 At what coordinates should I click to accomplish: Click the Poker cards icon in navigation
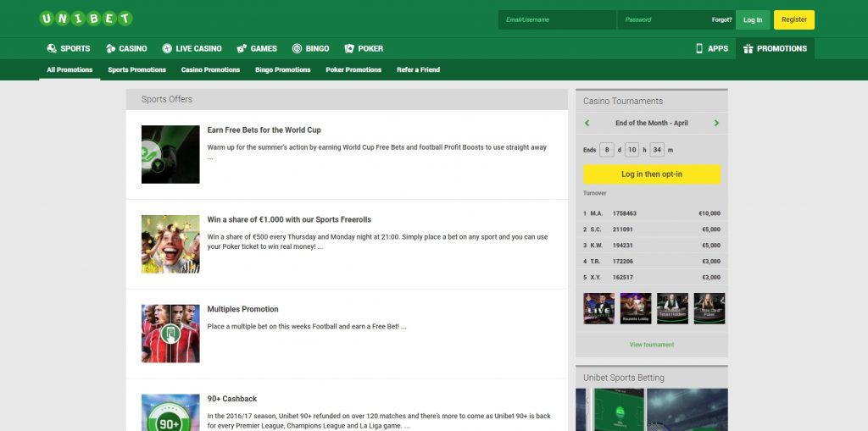(x=349, y=48)
